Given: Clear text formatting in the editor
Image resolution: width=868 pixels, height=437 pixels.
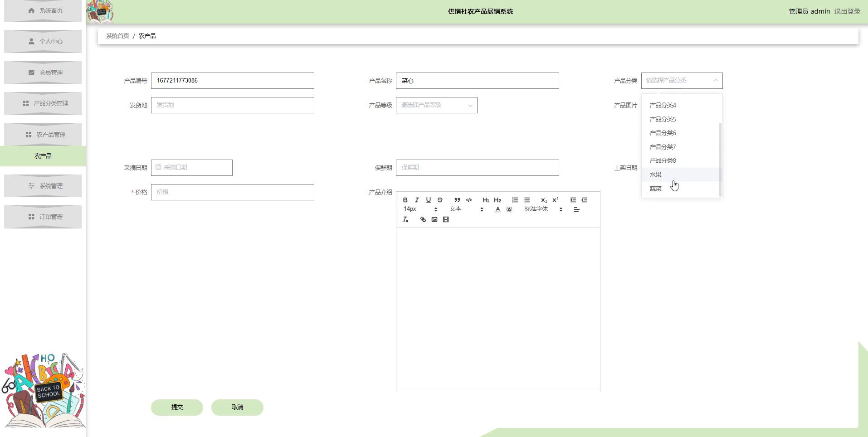Looking at the screenshot, I should click(406, 219).
